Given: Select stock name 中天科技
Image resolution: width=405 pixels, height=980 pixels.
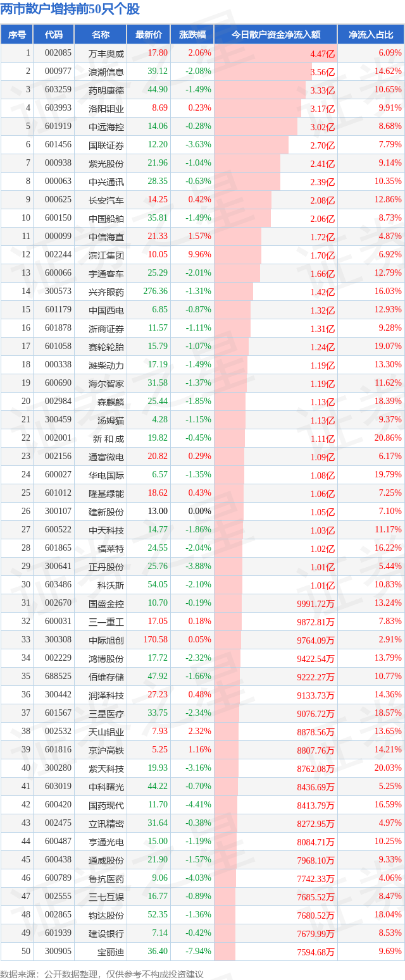Looking at the screenshot, I should (106, 530).
